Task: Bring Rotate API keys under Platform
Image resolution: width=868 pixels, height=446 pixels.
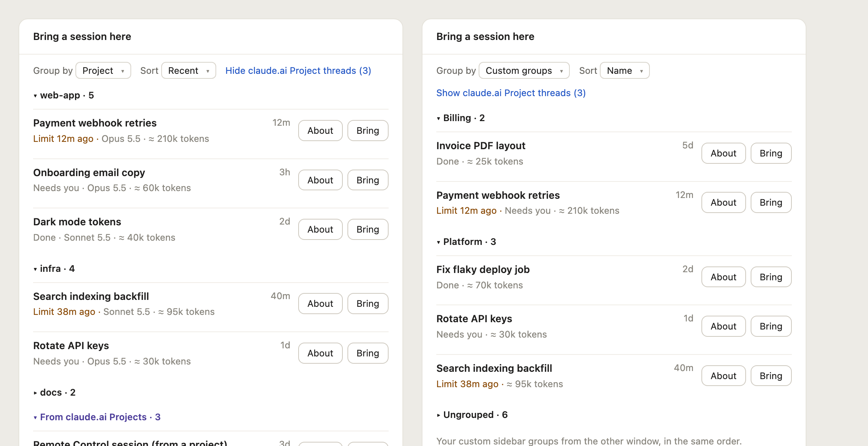Action: pyautogui.click(x=771, y=326)
